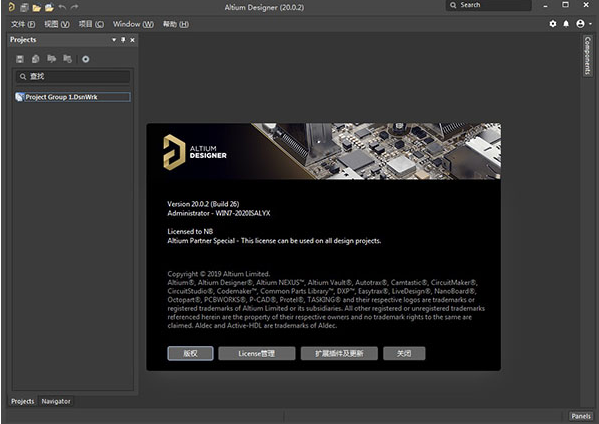Show notifications via the bell icon

tap(566, 24)
